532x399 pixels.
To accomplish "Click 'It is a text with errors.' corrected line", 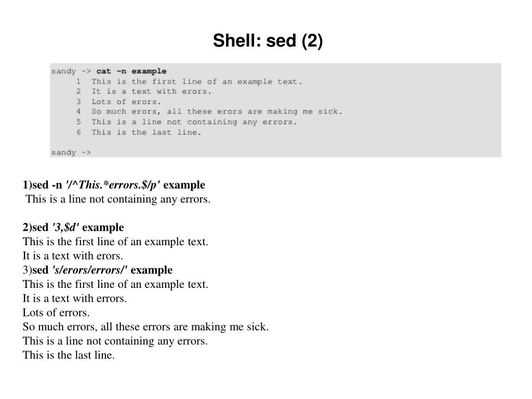I will pyautogui.click(x=75, y=299).
